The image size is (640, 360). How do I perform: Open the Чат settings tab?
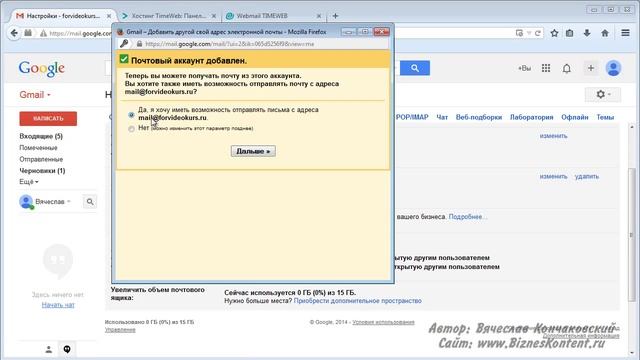442,117
